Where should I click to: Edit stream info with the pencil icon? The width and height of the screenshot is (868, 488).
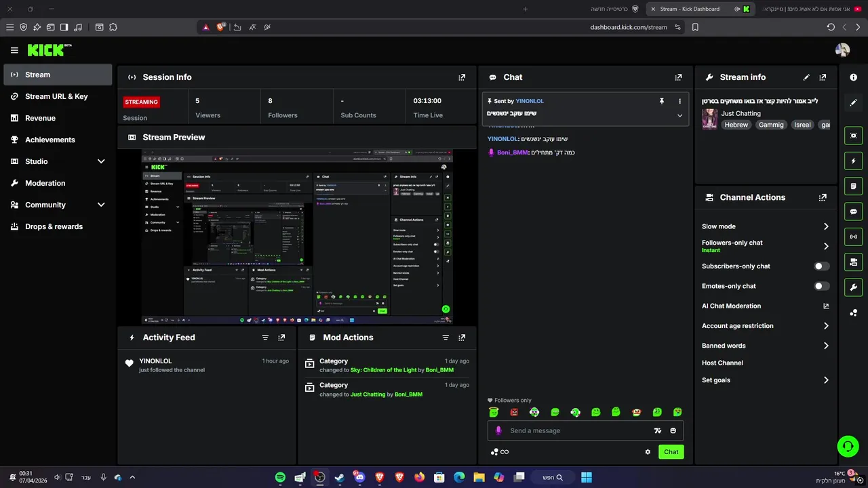coord(806,77)
